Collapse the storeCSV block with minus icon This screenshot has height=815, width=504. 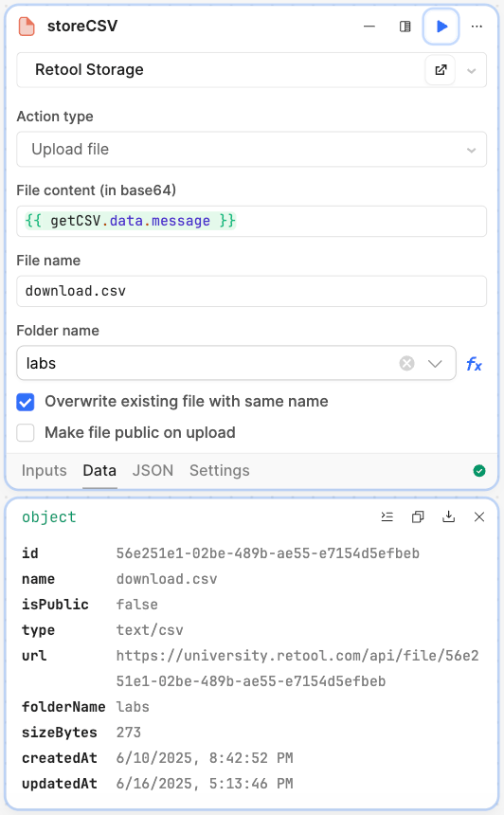(369, 26)
